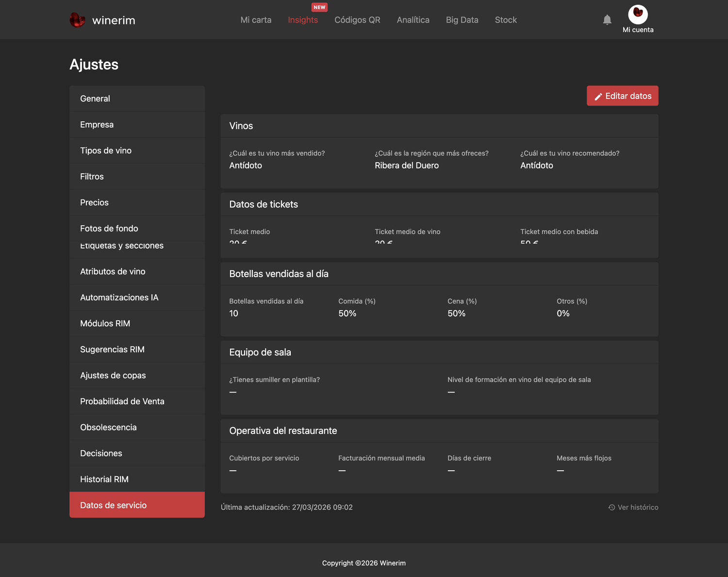Click the Comida (%) value 50%
728x577 pixels.
347,313
